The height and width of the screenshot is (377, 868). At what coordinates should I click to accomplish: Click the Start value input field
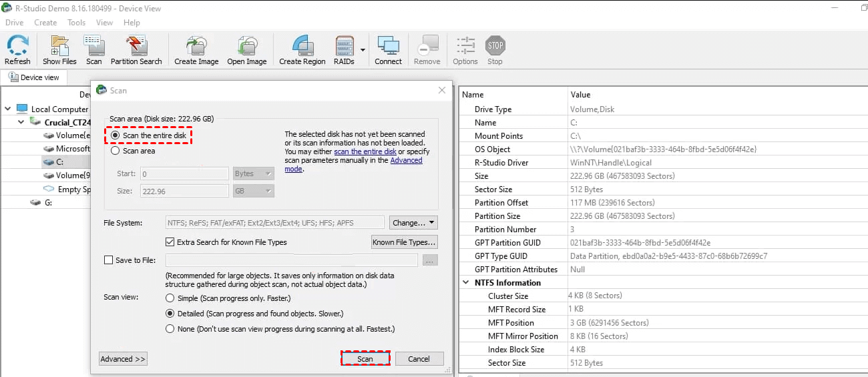tap(184, 173)
